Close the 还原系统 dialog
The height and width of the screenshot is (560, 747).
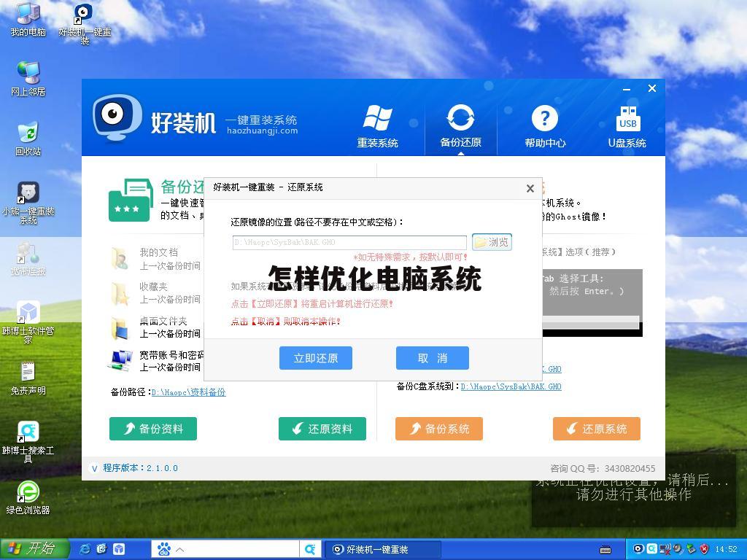[530, 189]
